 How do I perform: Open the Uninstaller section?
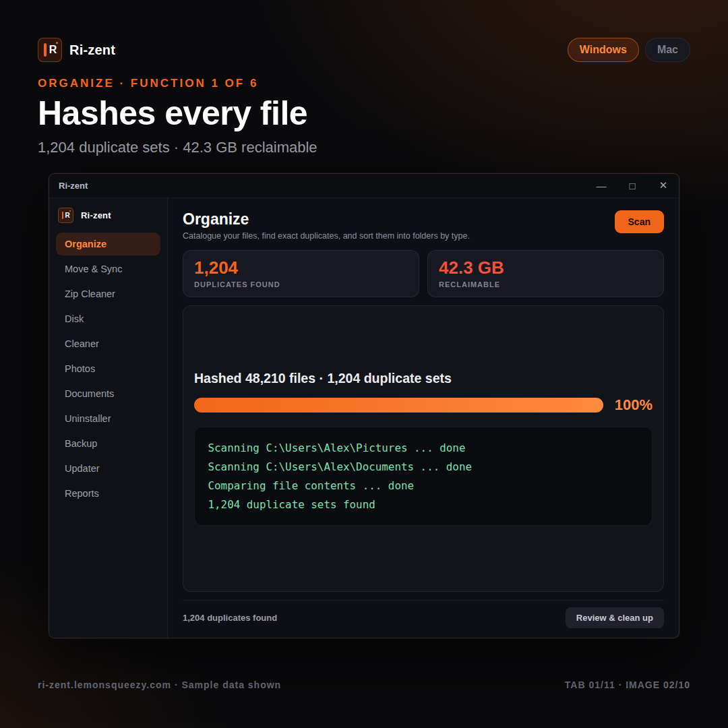pyautogui.click(x=108, y=419)
